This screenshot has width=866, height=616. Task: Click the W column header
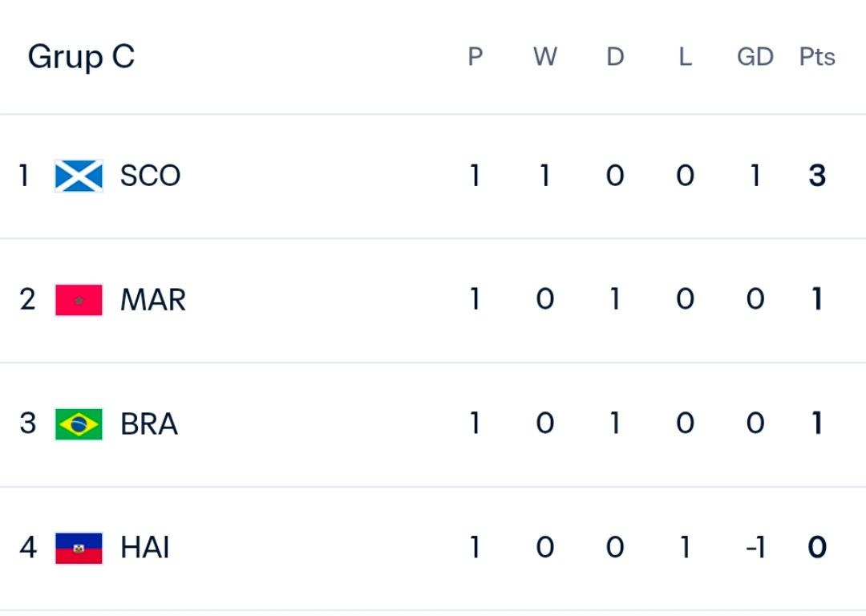click(x=545, y=56)
